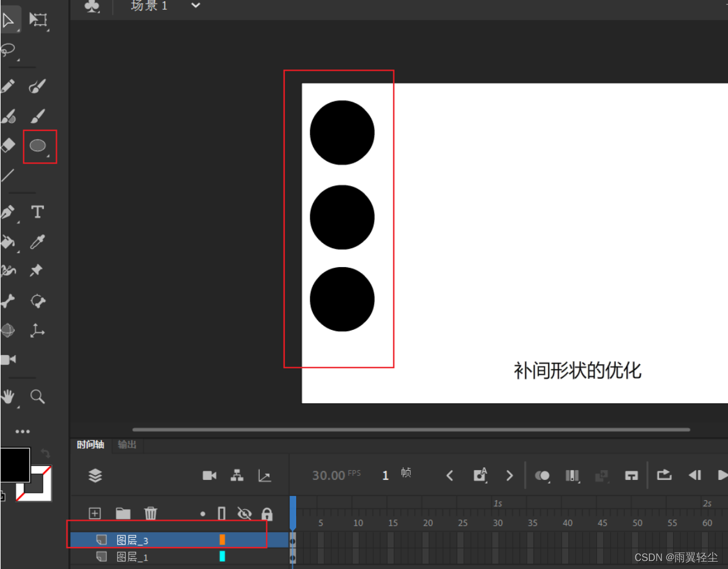
Task: Toggle loop playback
Action: (x=665, y=475)
